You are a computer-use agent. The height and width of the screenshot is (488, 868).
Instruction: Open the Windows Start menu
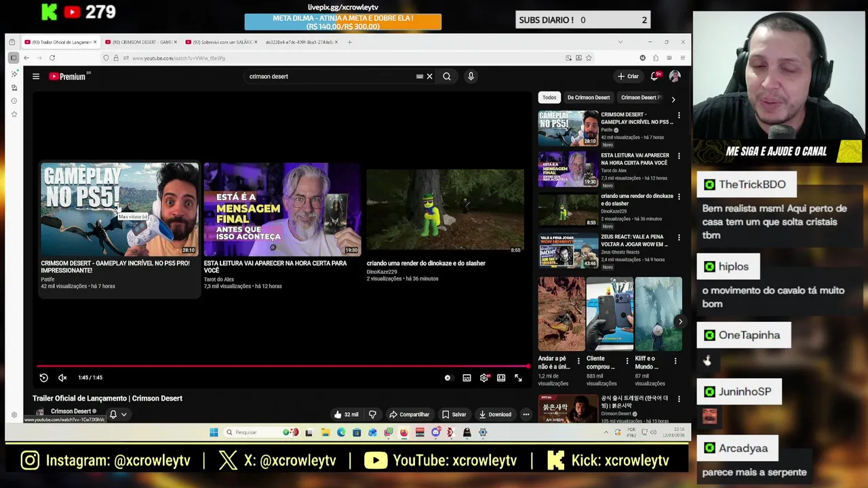click(x=214, y=432)
